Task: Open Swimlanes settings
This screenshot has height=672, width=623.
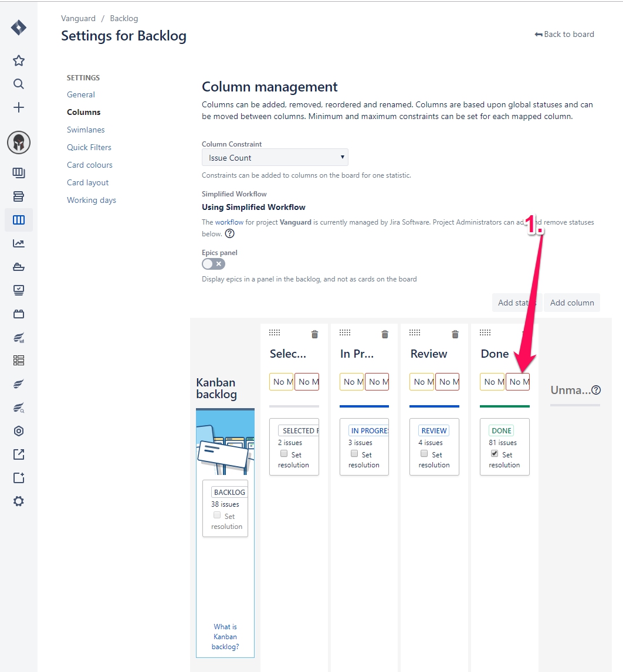Action: (x=86, y=130)
